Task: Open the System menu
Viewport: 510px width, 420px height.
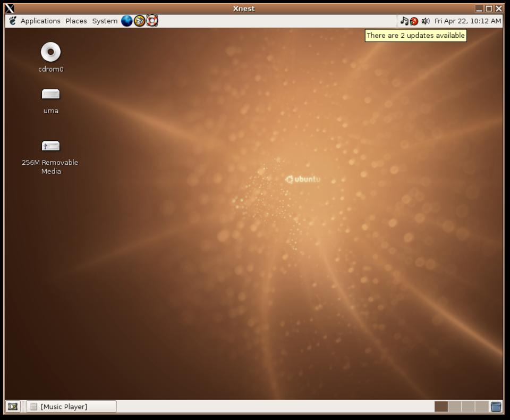Action: click(105, 21)
